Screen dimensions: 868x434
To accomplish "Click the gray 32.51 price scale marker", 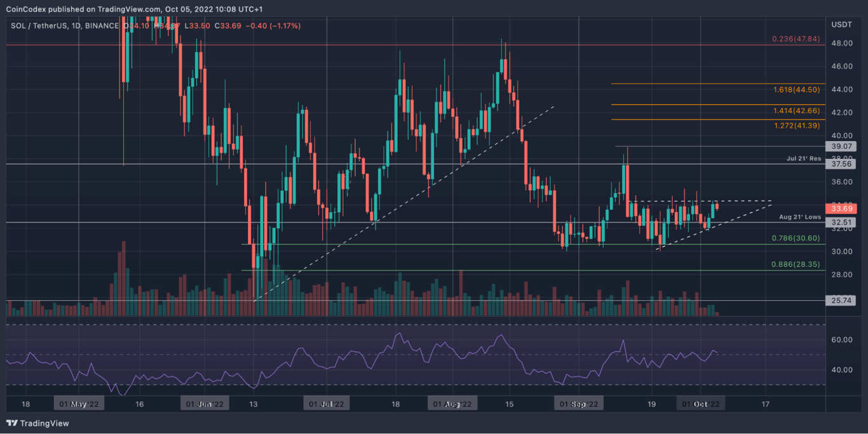I will tap(841, 222).
